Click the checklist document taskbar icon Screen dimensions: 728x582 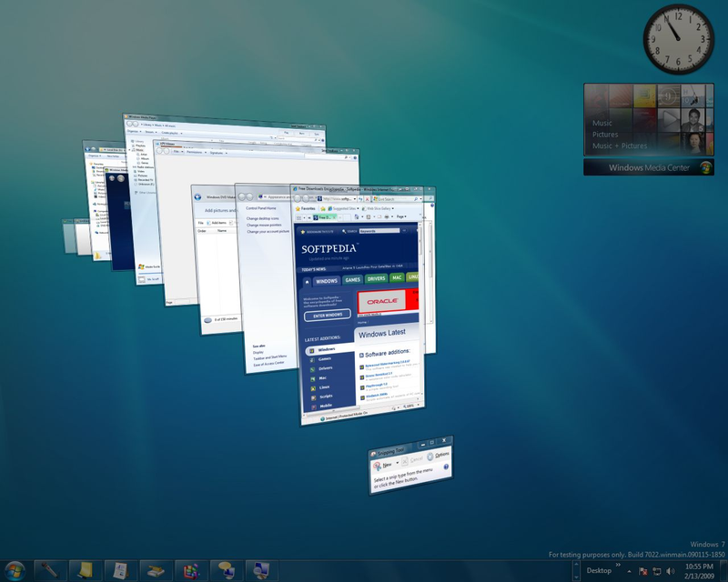click(120, 570)
